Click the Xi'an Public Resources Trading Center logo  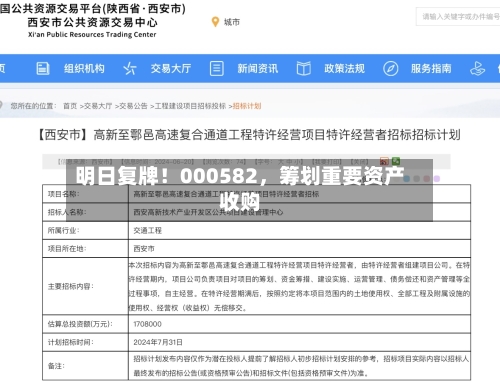(x=92, y=20)
